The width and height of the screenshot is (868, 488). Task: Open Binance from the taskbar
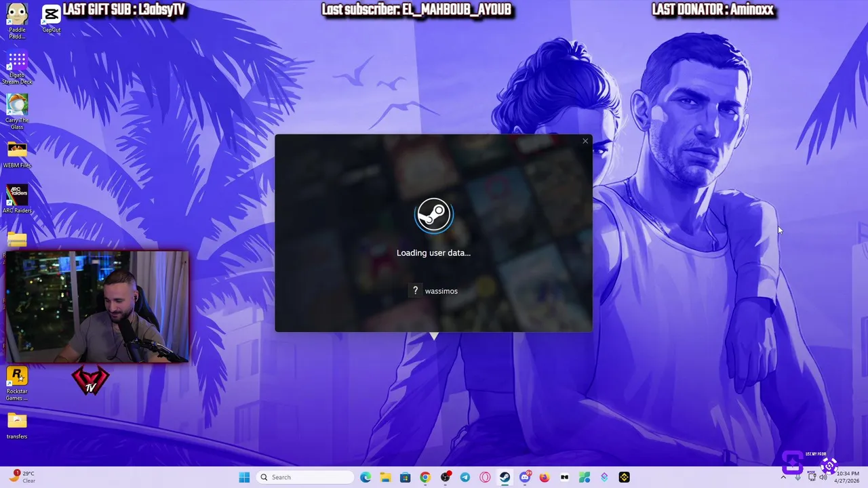624,477
